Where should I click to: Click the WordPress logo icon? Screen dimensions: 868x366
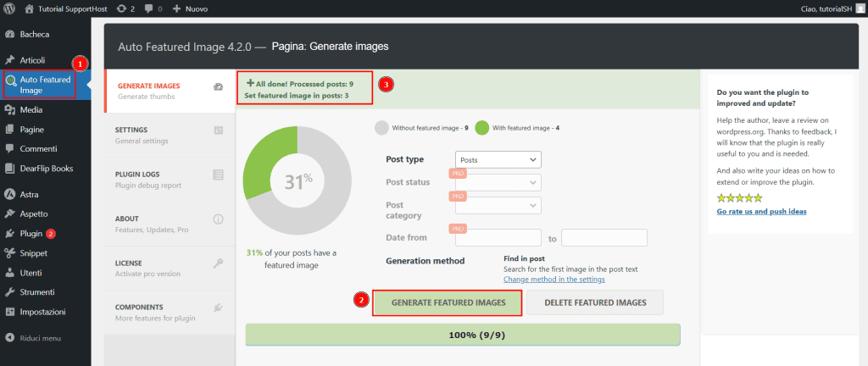tap(9, 8)
